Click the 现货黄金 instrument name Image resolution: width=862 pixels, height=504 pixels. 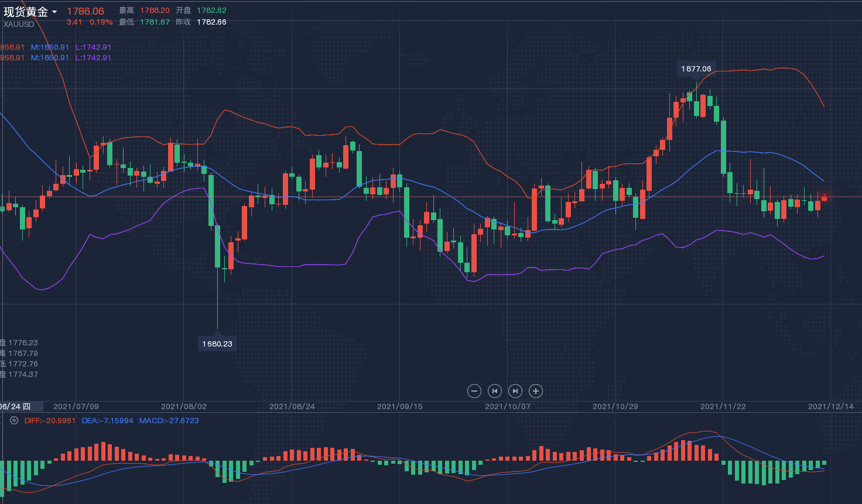(26, 12)
